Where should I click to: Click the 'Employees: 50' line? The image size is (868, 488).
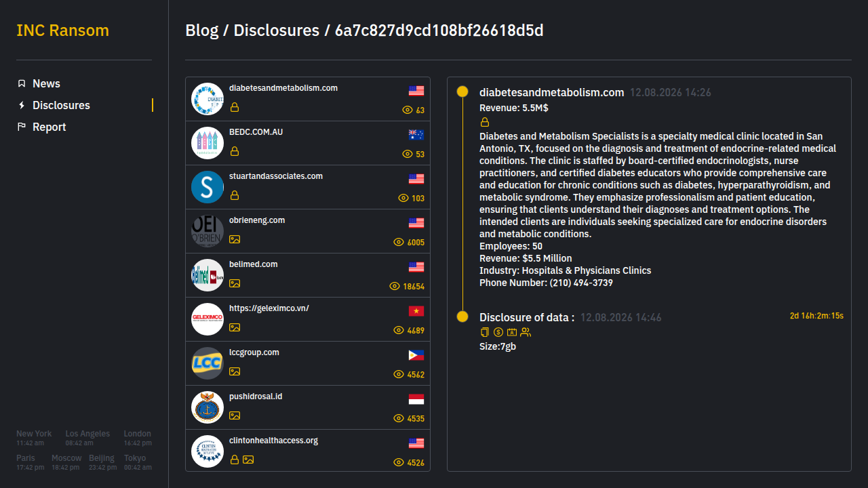511,246
